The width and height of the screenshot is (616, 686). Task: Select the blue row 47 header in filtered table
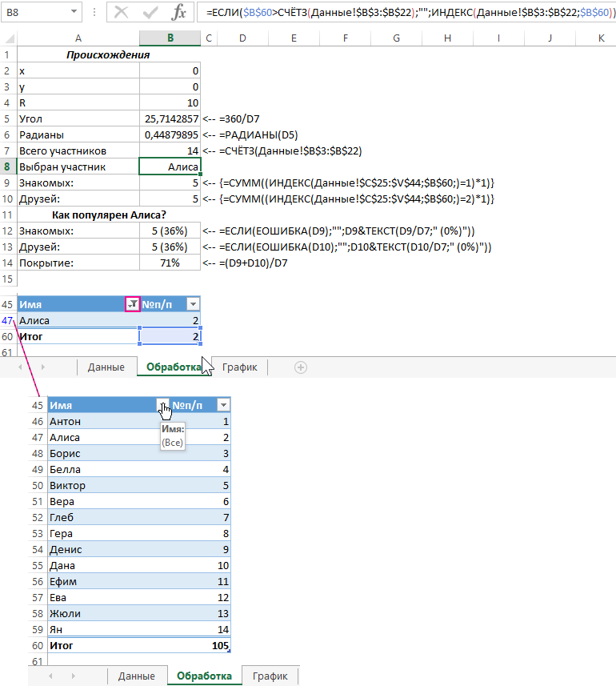[7, 320]
